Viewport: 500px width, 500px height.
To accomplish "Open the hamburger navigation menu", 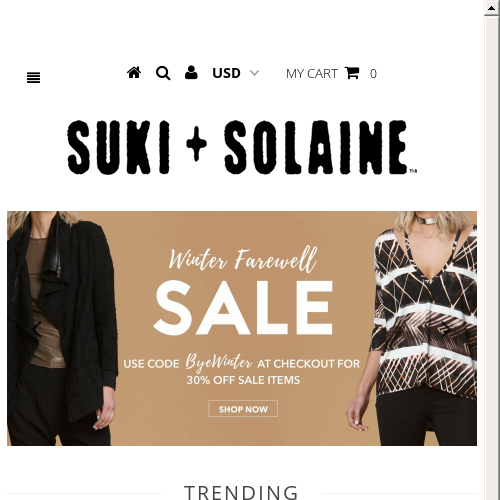I will coord(33,78).
